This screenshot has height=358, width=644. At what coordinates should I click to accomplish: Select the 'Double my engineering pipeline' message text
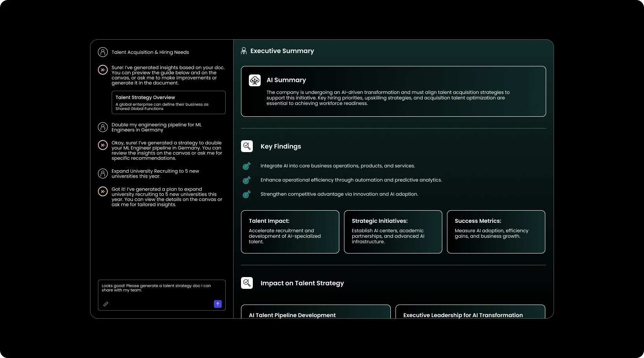point(156,127)
